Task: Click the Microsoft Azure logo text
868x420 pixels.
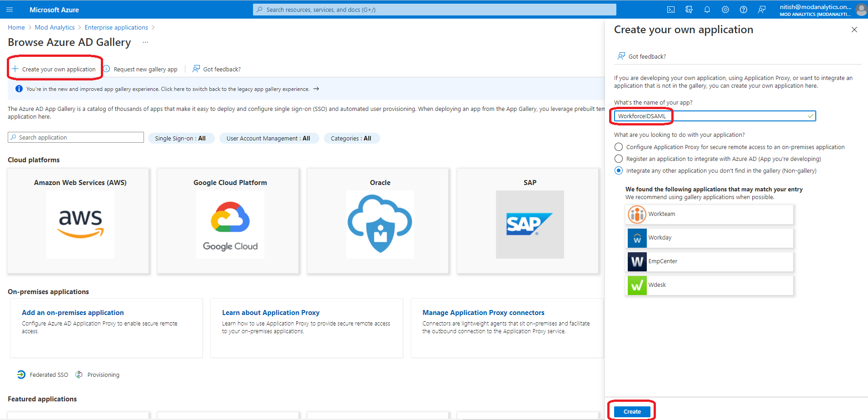Action: click(54, 10)
